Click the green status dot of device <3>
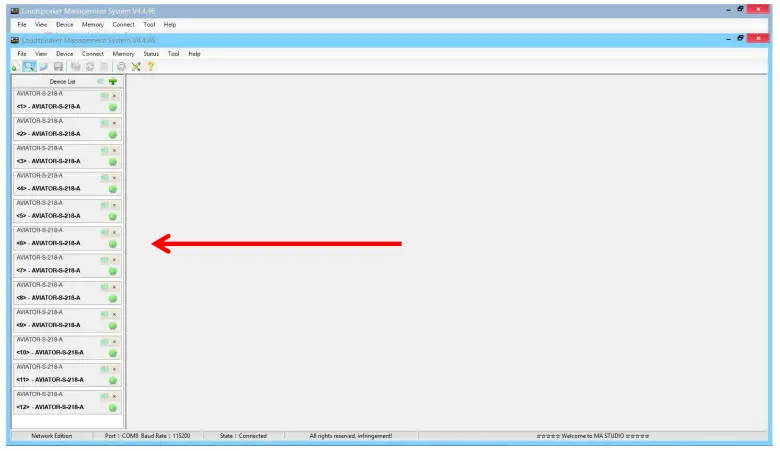 coord(113,162)
